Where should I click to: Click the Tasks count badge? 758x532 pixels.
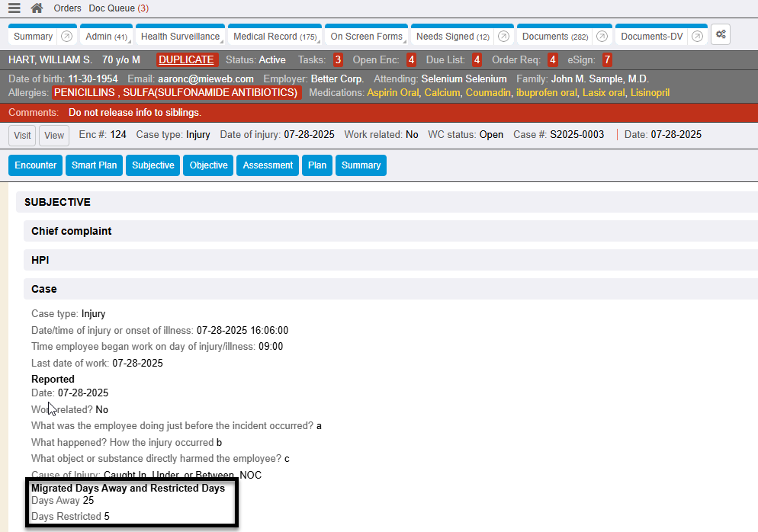(x=338, y=59)
